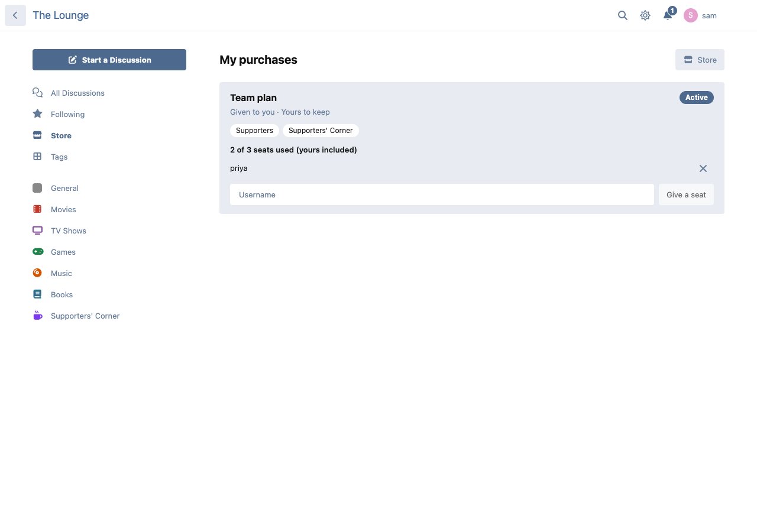Select Store in the sidebar
The image size is (757, 532).
[x=61, y=135]
